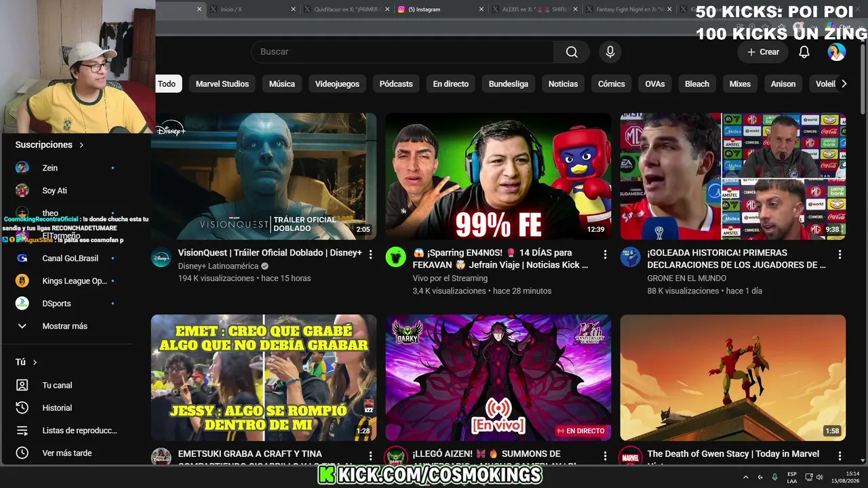Click the Buscar search field
The height and width of the screenshot is (488, 868).
[x=402, y=52]
